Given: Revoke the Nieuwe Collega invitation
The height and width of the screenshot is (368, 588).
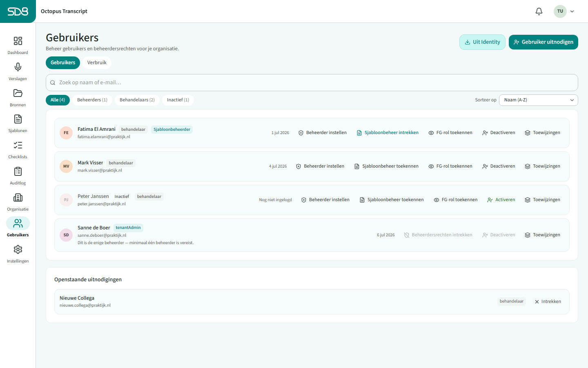Looking at the screenshot, I should tap(548, 302).
